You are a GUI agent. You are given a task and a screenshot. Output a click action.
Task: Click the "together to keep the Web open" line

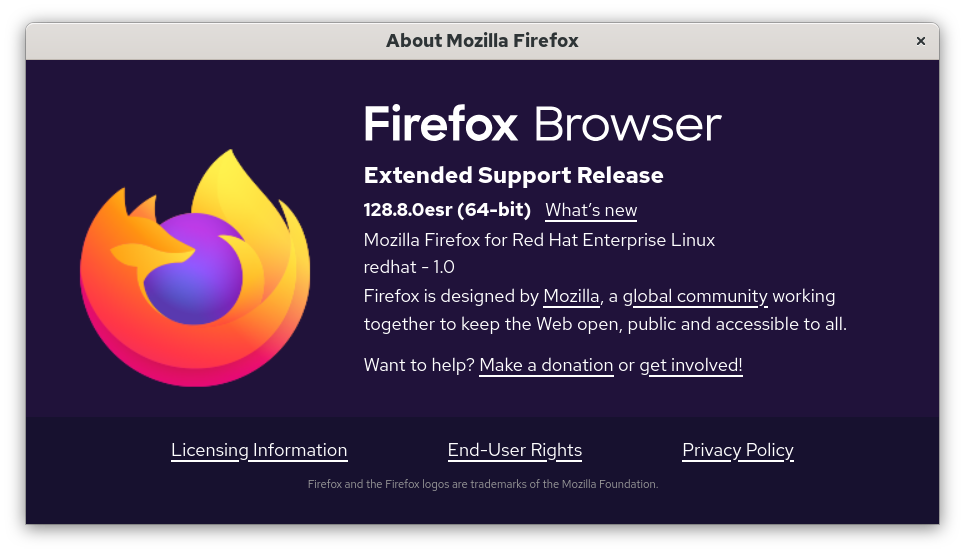[605, 324]
